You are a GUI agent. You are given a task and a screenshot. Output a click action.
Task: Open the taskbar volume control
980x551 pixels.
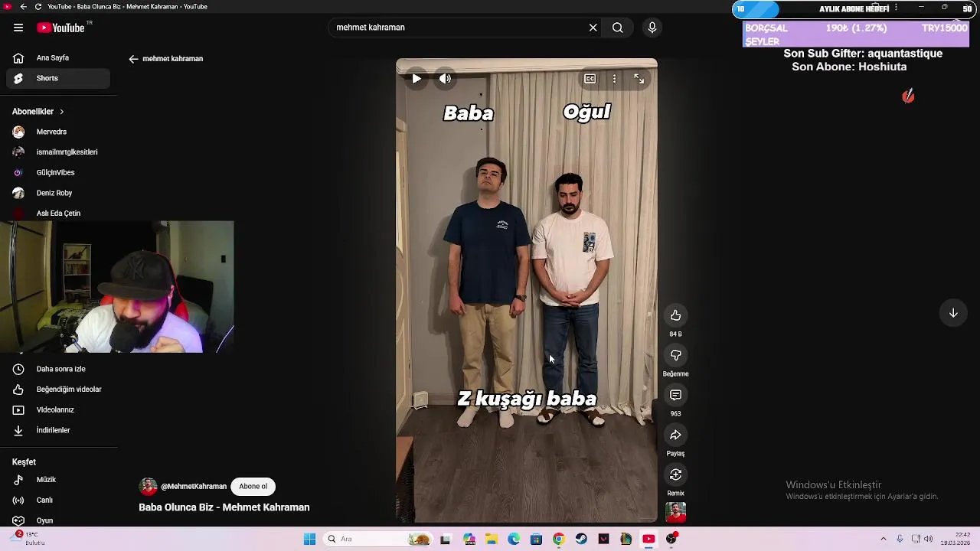point(929,539)
